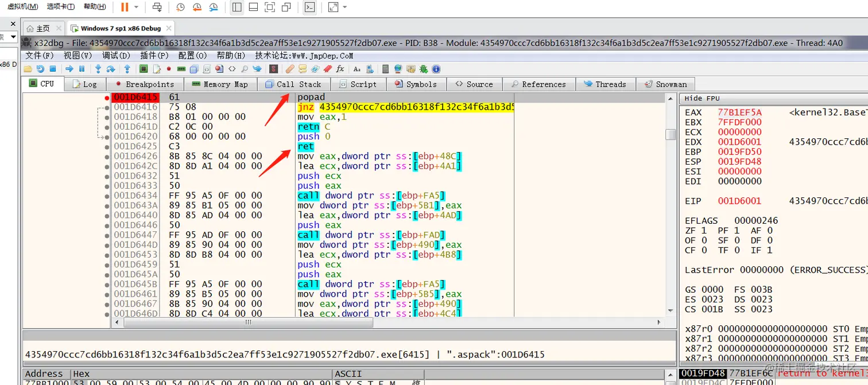Expand dropdown arrow beside VMware pause button
The image size is (868, 385).
coord(136,7)
